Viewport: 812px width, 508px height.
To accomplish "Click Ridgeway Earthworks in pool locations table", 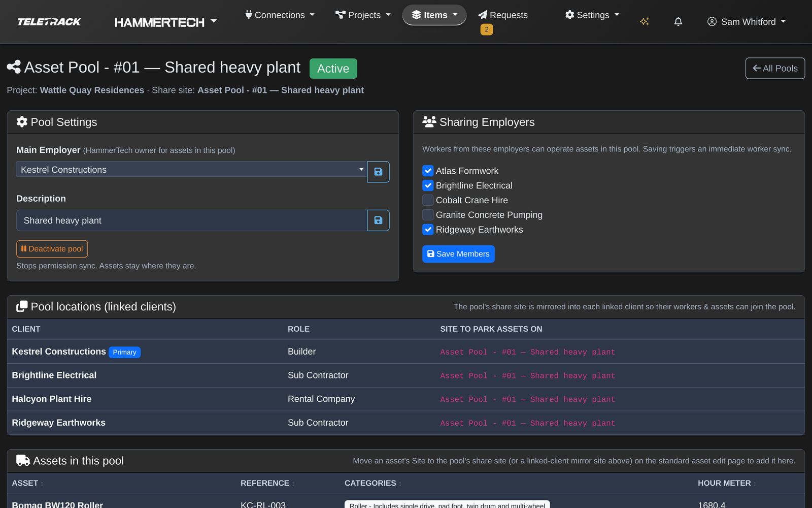I will pyautogui.click(x=58, y=423).
